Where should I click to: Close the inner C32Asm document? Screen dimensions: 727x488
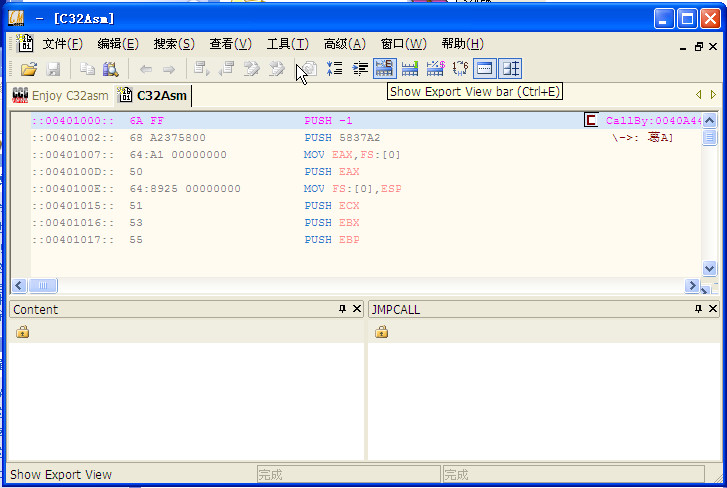point(713,47)
